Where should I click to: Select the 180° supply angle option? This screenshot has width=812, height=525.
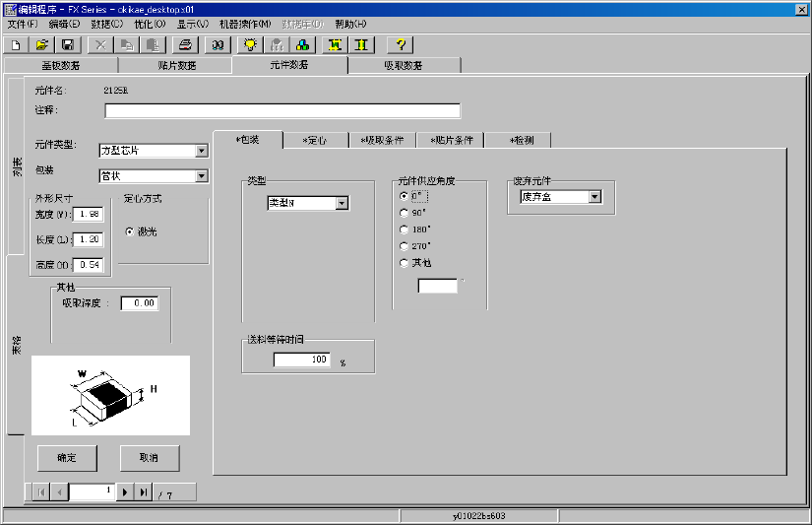[404, 230]
